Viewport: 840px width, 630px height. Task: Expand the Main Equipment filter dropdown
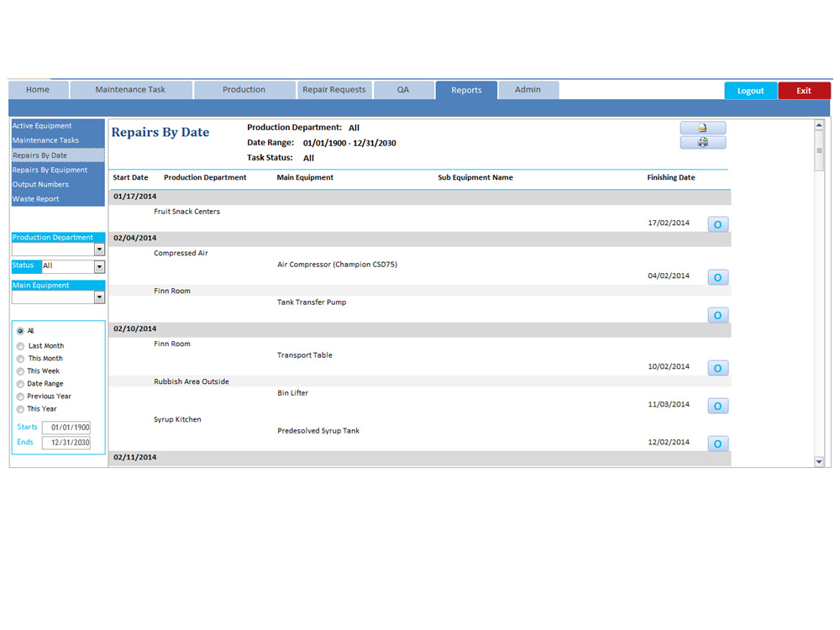click(99, 297)
